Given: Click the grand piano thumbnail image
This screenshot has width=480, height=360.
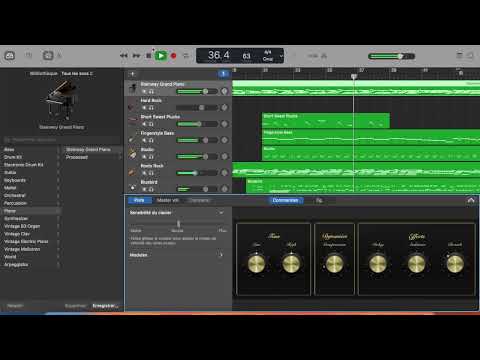Looking at the screenshot, I should point(61,100).
